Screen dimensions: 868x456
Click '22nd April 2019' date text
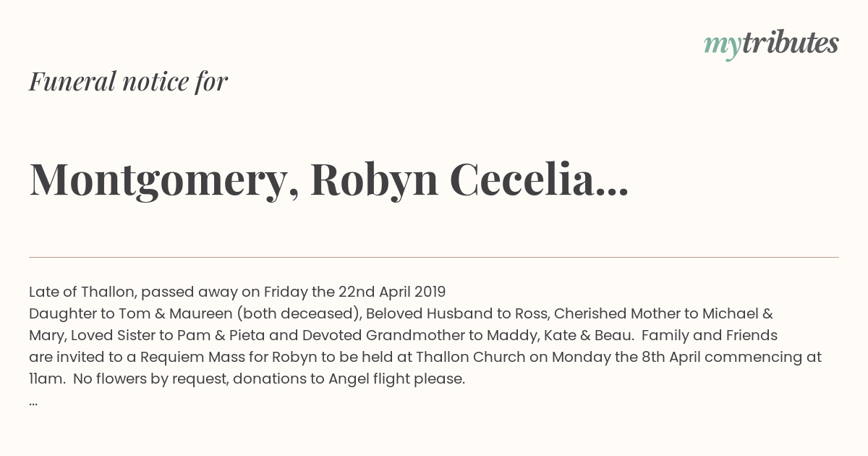392,292
